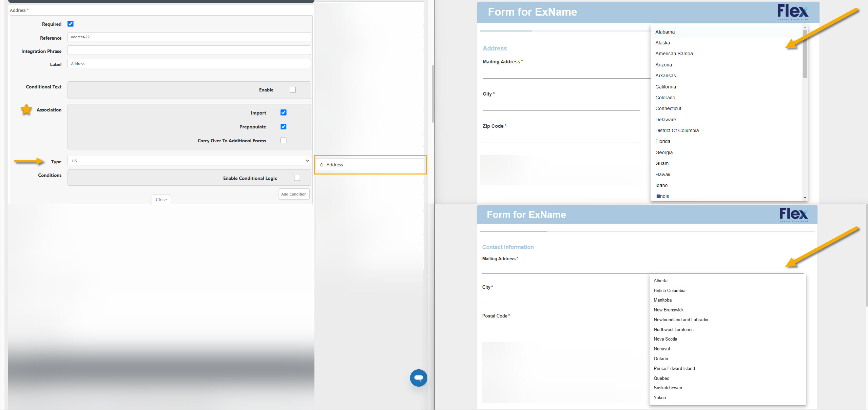This screenshot has height=410, width=868.
Task: Click the Flex logo in lower form
Action: [x=793, y=215]
